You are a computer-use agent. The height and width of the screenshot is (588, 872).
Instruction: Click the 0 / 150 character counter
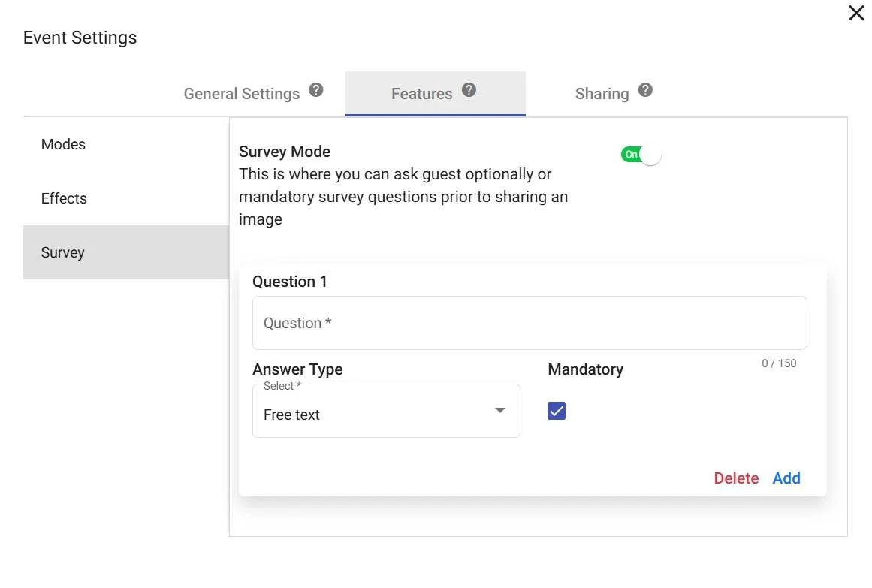point(779,363)
